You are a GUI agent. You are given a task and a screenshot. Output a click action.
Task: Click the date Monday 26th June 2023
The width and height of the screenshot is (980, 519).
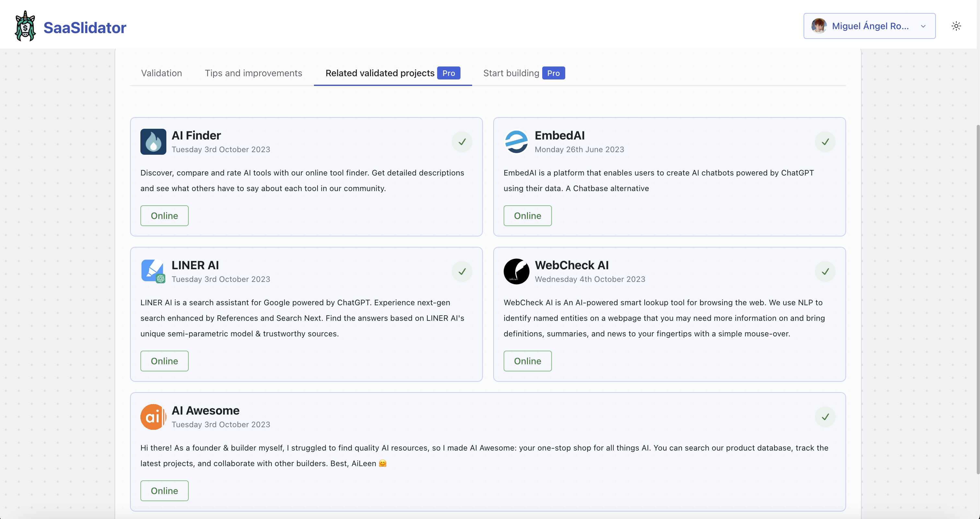[579, 149]
